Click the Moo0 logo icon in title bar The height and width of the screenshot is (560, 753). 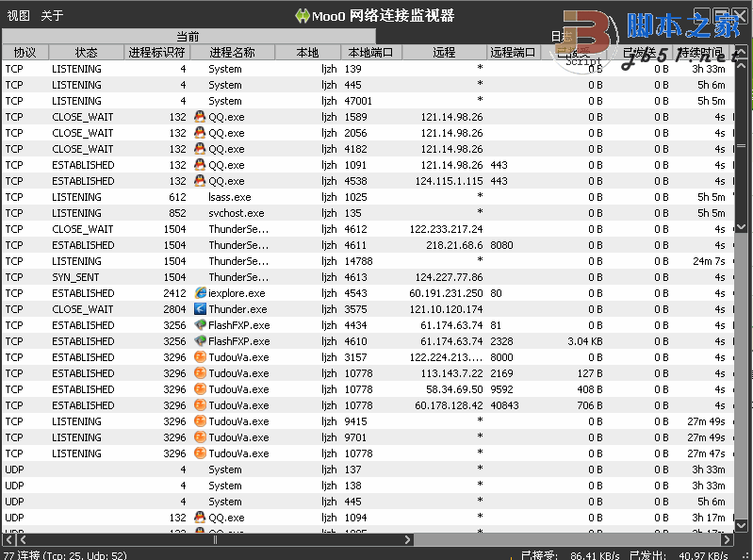(303, 16)
